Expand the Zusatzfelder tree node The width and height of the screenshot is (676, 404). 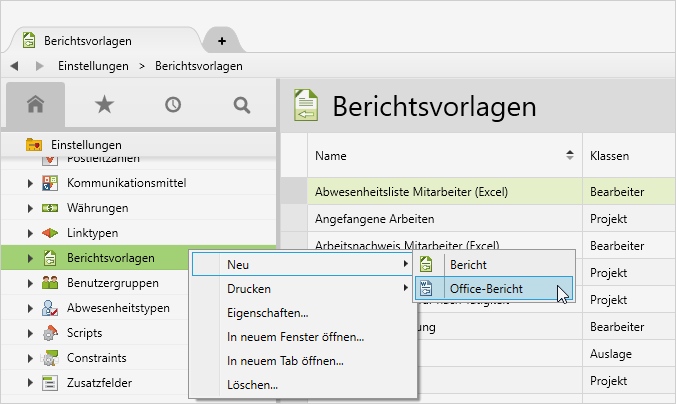(30, 383)
